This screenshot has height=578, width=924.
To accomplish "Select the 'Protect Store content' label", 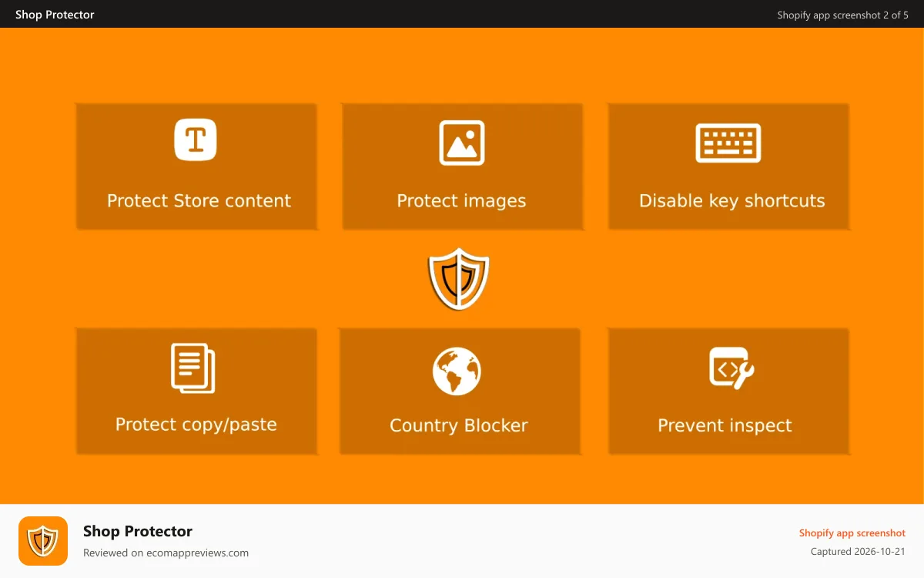I will pos(199,201).
